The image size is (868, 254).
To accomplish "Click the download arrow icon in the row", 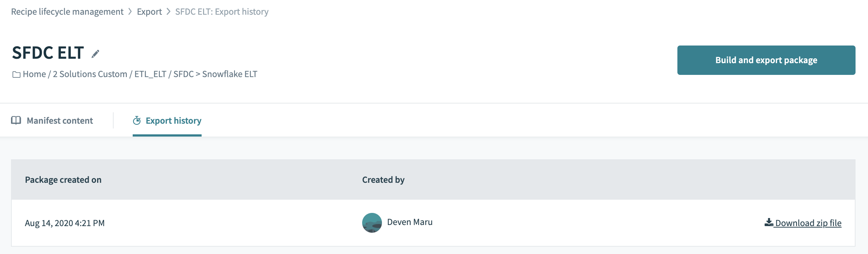I will tap(769, 222).
